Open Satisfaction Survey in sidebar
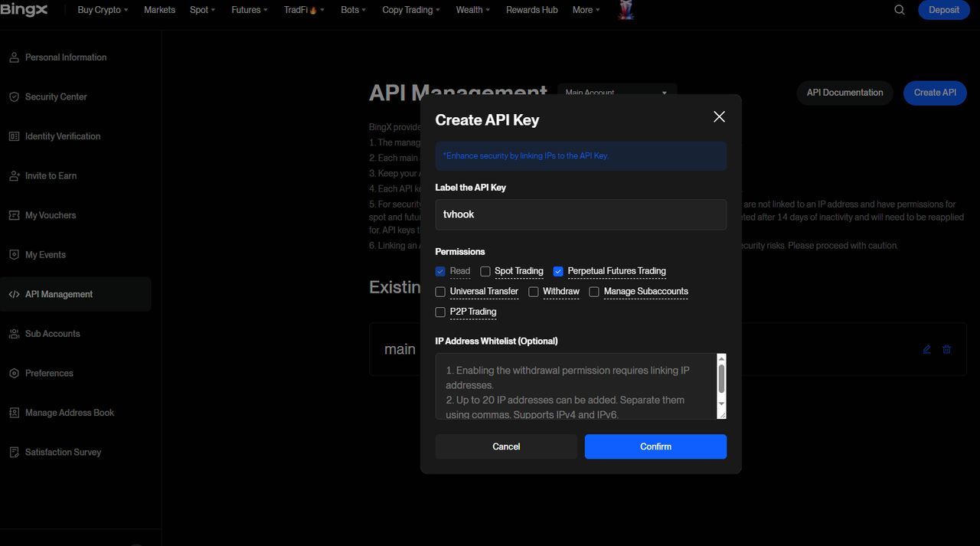This screenshot has width=980, height=546. click(x=63, y=453)
